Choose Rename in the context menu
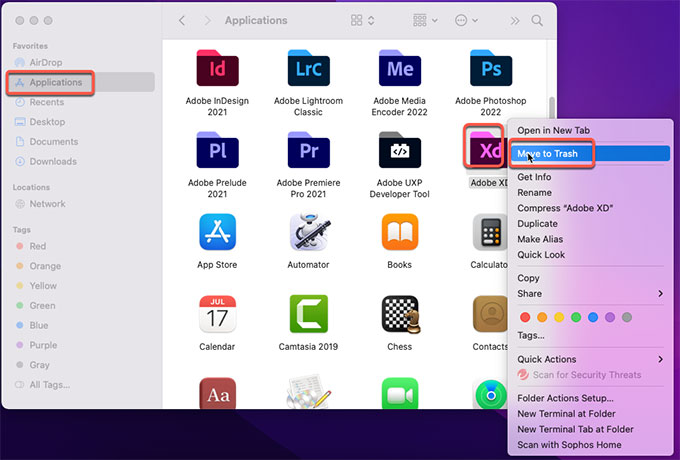680x460 pixels. (x=534, y=192)
